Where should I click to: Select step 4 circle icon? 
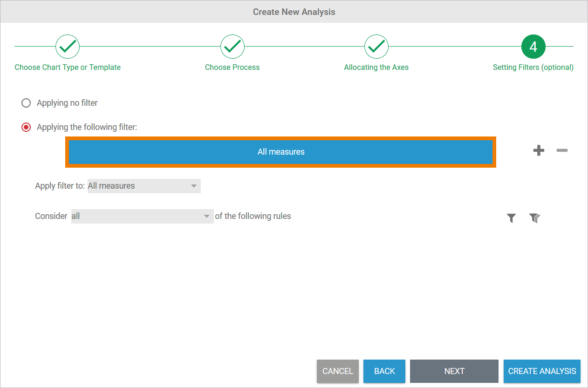pos(533,46)
